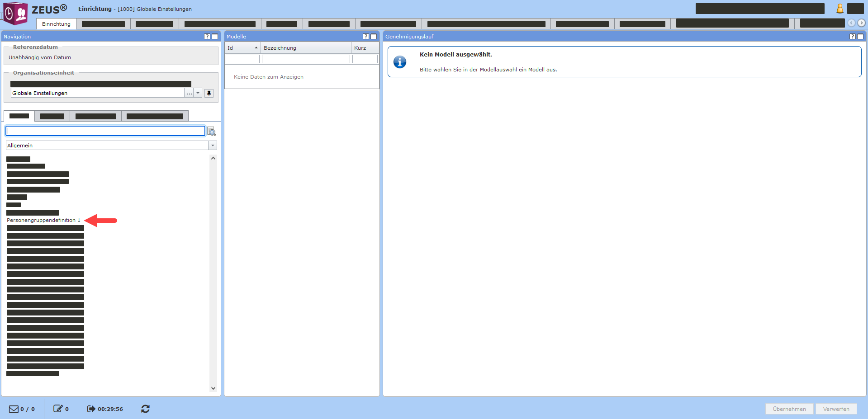
Task: Sort models by the Id column header
Action: tap(242, 48)
